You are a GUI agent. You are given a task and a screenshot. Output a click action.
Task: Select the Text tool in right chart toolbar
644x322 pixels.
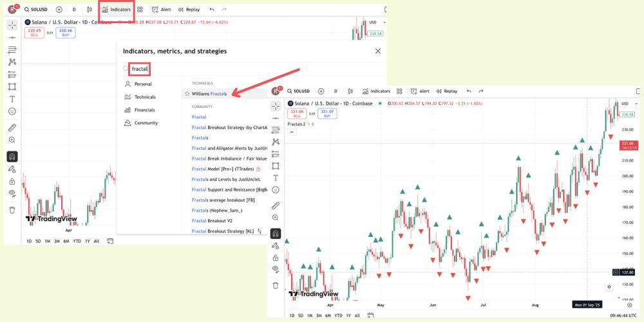coord(276,178)
